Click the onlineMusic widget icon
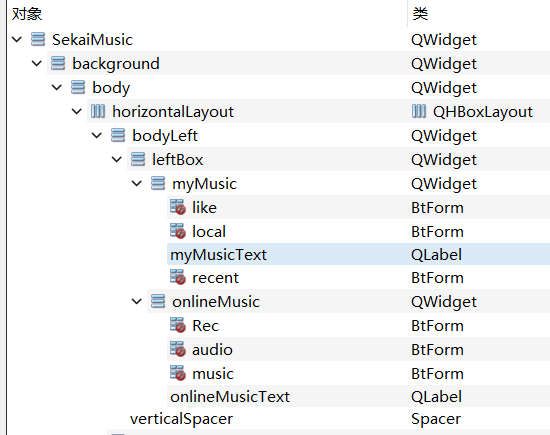The height and width of the screenshot is (435, 550). point(158,301)
